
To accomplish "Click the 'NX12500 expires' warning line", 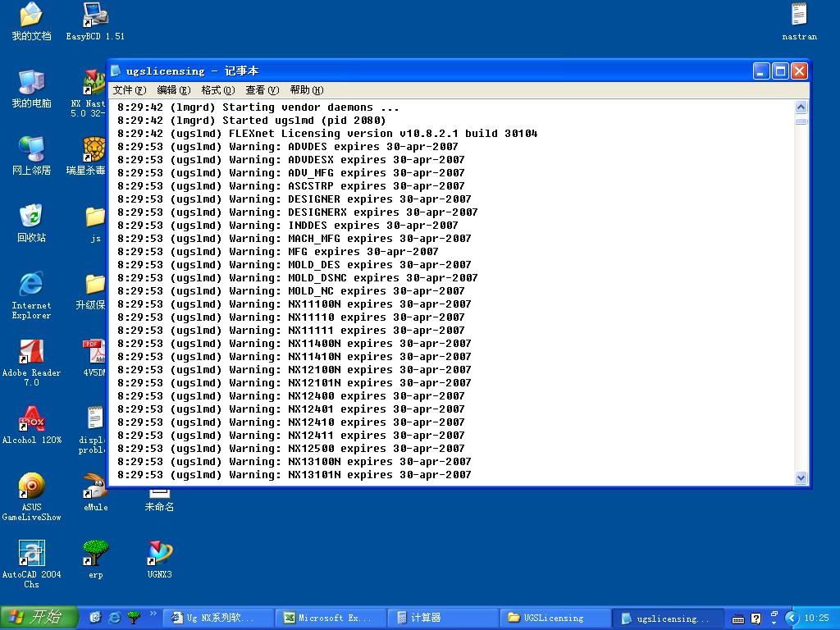I will [291, 449].
